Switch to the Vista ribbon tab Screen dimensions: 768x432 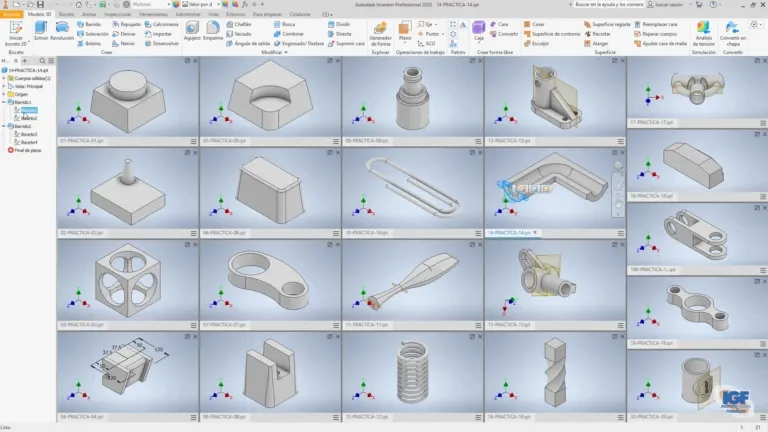(x=214, y=14)
